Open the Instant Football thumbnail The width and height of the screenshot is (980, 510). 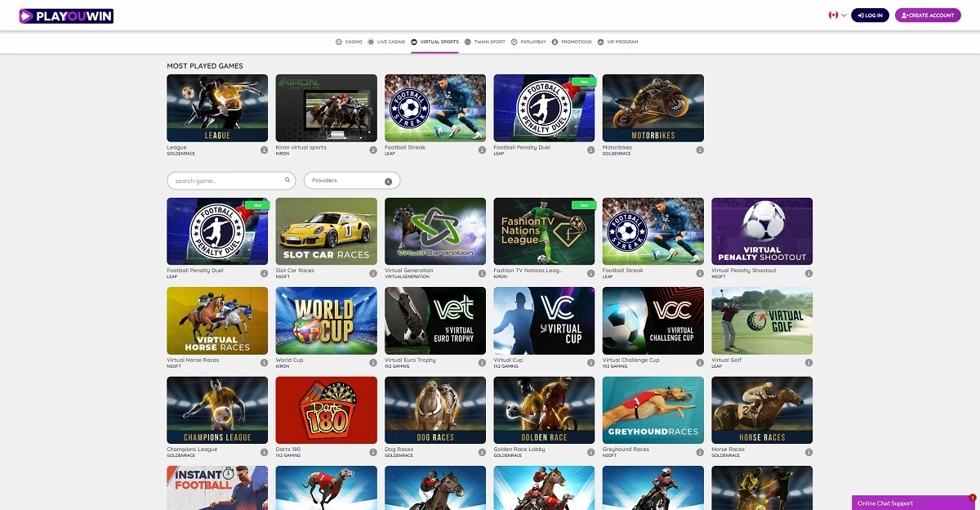[217, 488]
